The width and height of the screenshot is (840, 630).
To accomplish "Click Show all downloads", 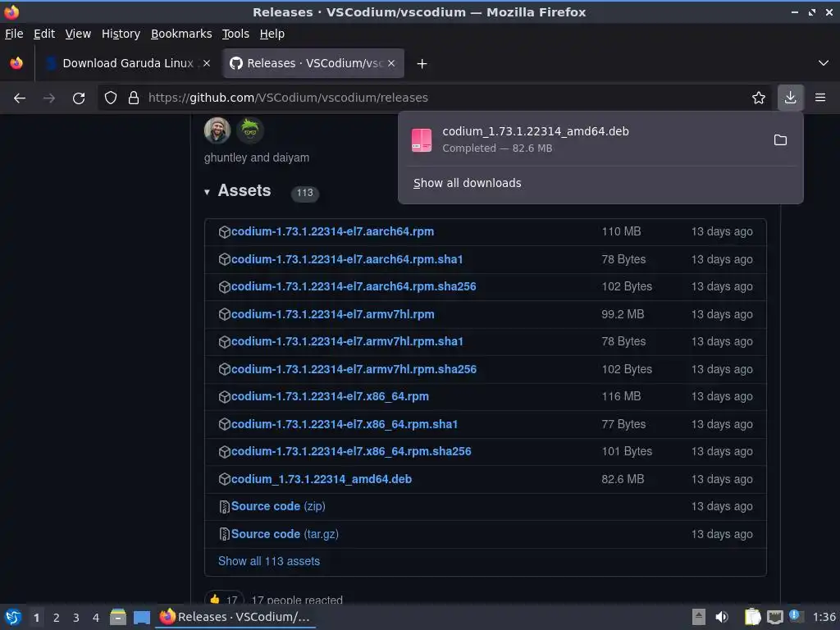I will click(x=467, y=183).
